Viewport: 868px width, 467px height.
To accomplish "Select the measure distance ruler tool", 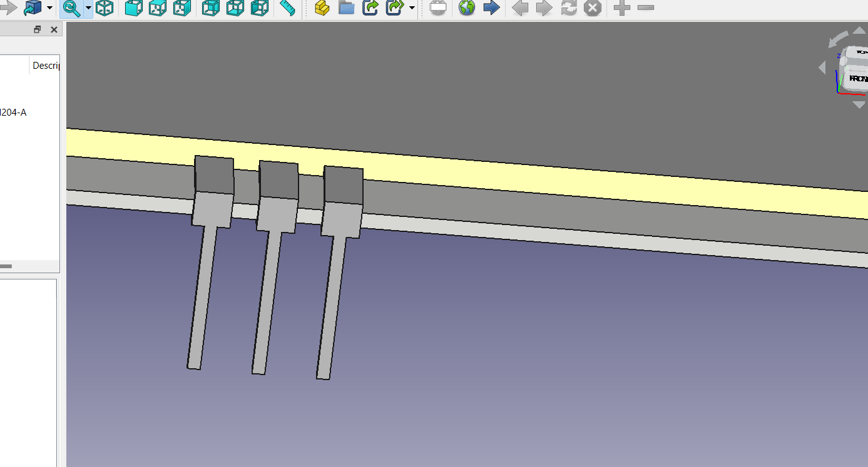I will pos(287,8).
